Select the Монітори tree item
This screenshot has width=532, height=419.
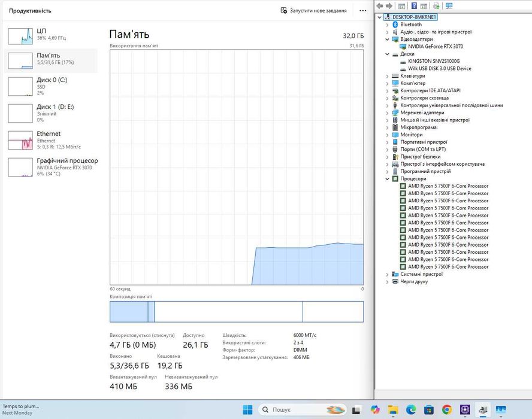pos(411,135)
